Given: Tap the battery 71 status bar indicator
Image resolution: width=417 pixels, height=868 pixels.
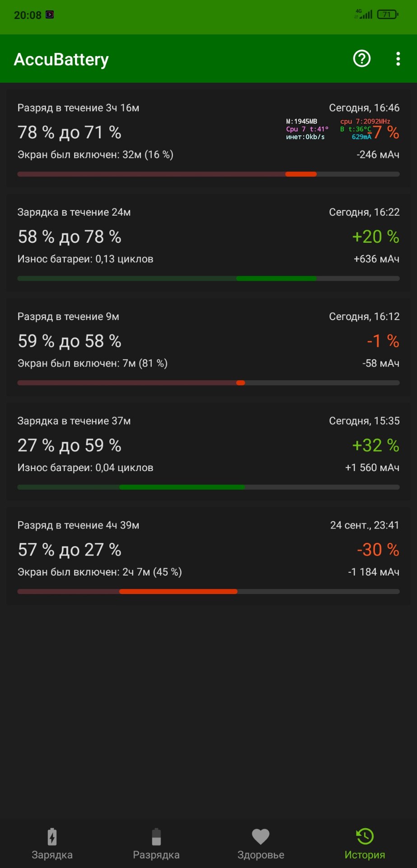Looking at the screenshot, I should pyautogui.click(x=388, y=14).
